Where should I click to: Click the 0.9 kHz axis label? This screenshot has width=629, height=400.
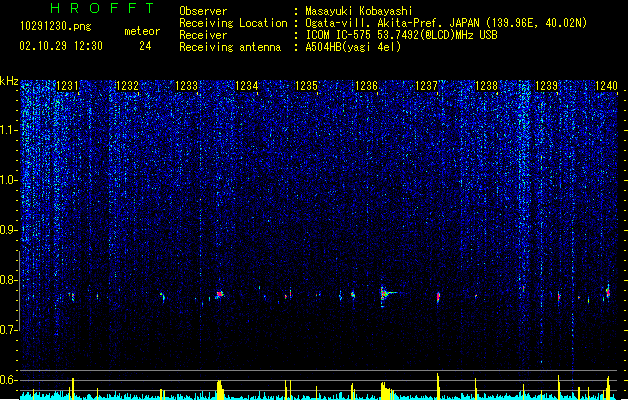(9, 230)
